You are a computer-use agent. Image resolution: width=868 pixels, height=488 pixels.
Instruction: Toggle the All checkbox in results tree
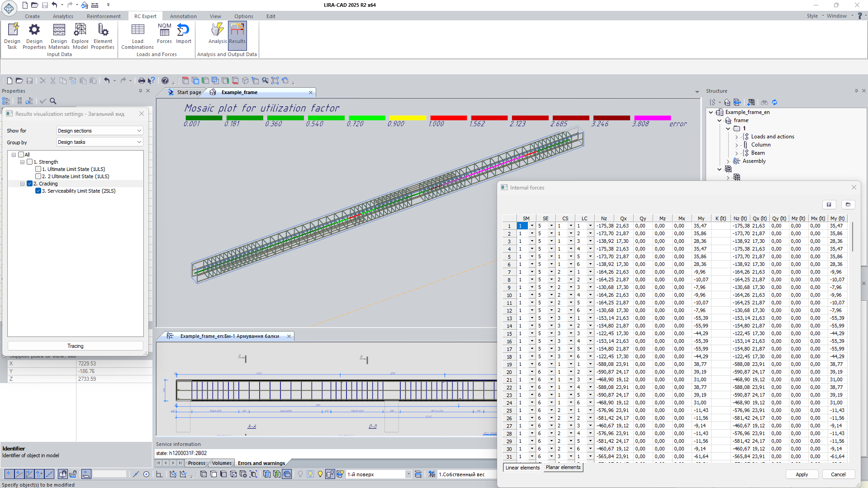pyautogui.click(x=21, y=155)
